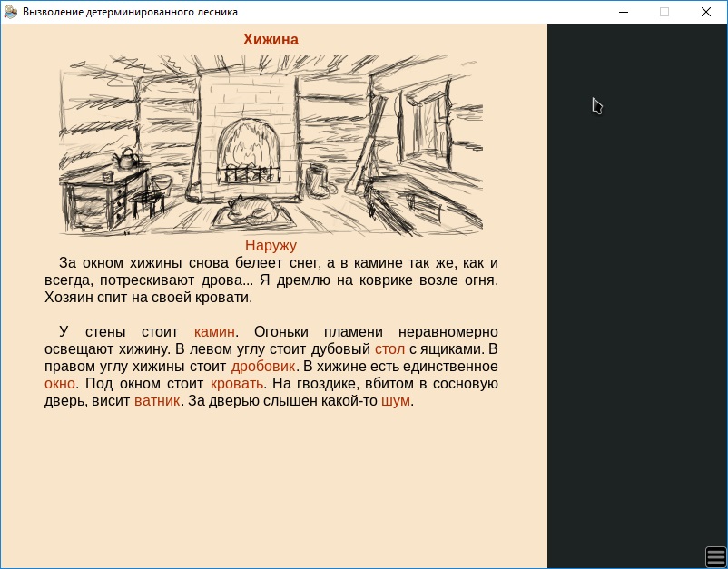This screenshot has width=728, height=569.
Task: Examine the камин link in the description
Action: (x=214, y=332)
